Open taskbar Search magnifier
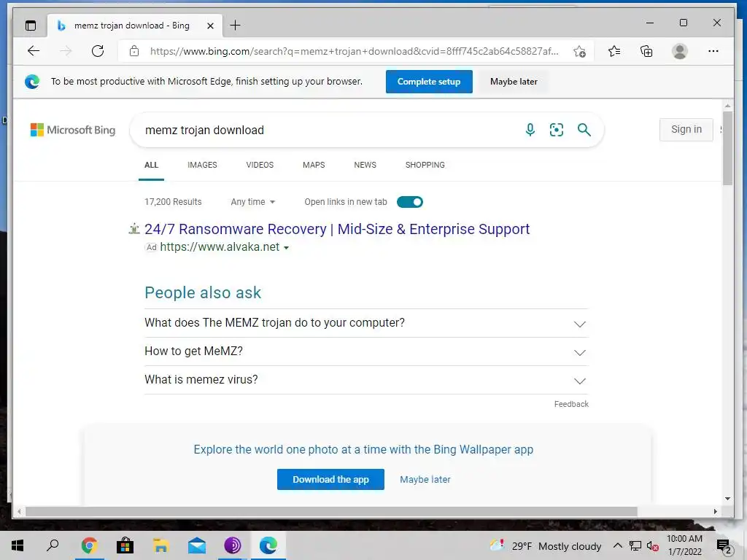Screen dimensions: 747x560 click(x=53, y=545)
